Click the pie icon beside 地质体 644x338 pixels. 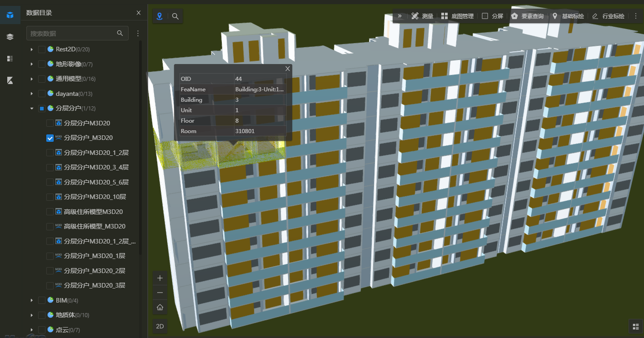tap(50, 315)
